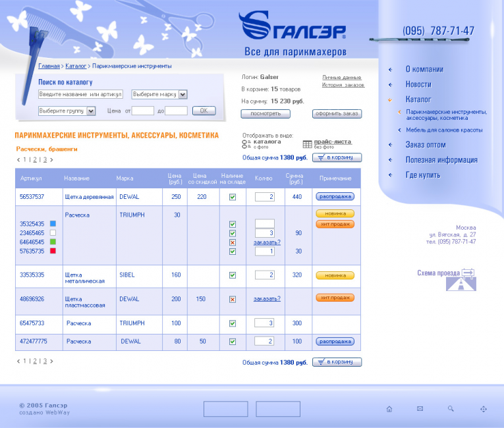Toggle stock checkbox for item 65475733
This screenshot has height=428, width=504.
[233, 323]
